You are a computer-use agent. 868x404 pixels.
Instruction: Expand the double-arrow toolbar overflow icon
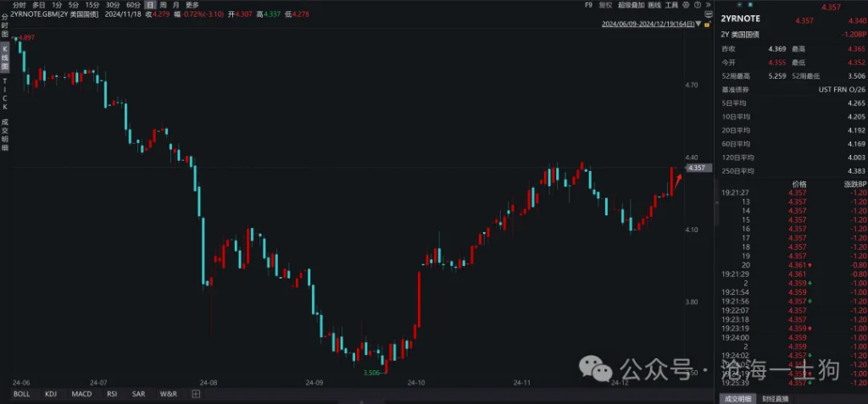tap(707, 5)
